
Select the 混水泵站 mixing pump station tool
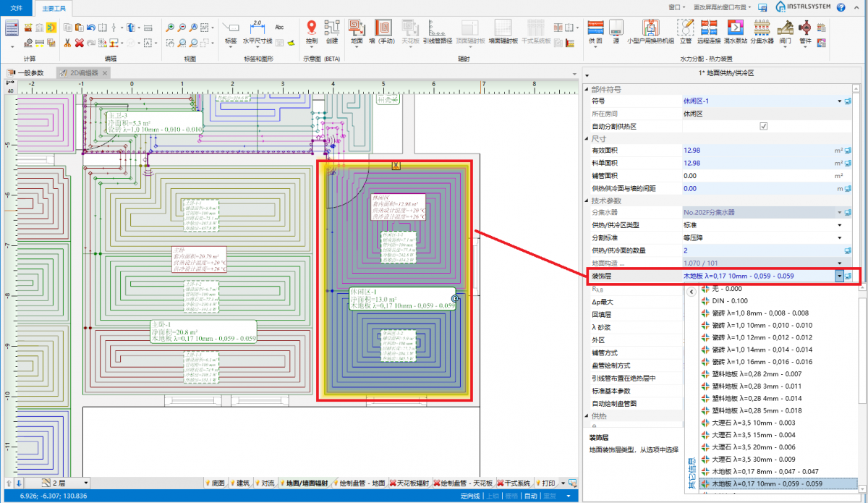736,28
